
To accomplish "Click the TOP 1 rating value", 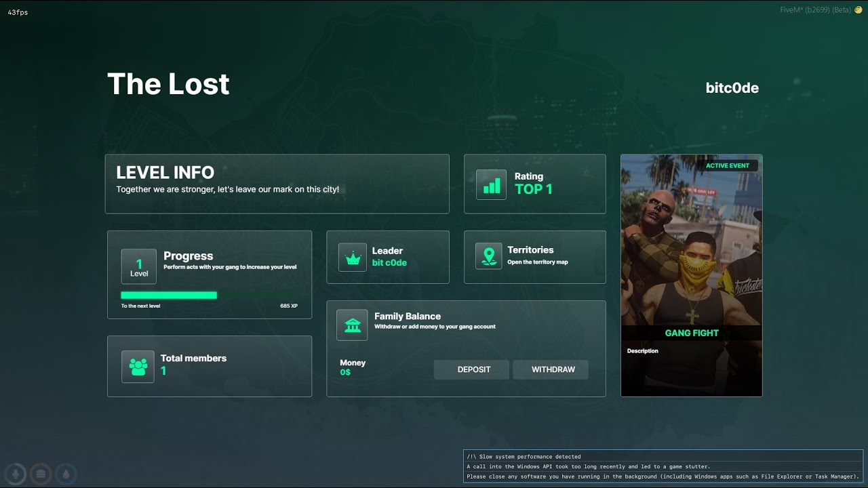I will click(x=533, y=190).
